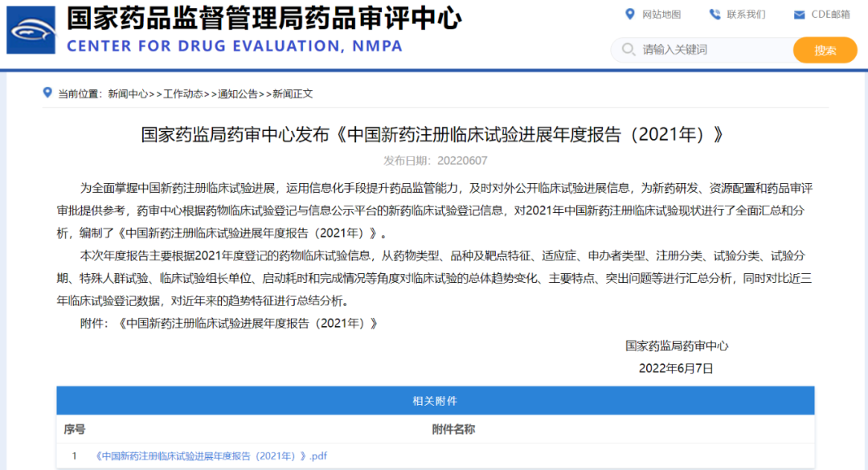Screen dimensions: 868x470
Task: Click the 相关附件 blue header bar
Action: pos(435,401)
